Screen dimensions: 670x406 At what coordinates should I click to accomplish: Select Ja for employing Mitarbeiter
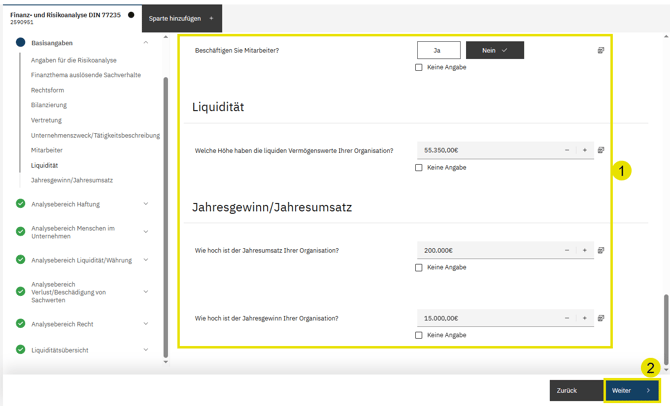coord(438,50)
